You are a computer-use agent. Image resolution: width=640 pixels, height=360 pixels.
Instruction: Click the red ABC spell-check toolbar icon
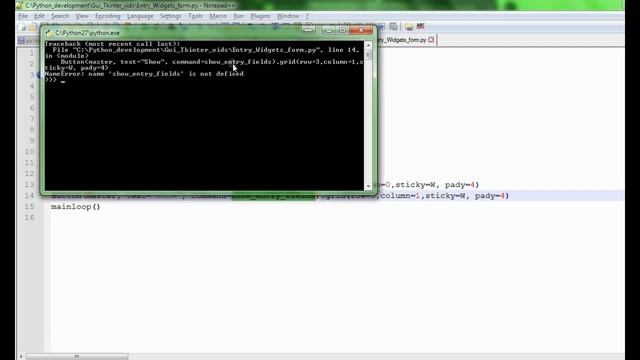pos(420,27)
